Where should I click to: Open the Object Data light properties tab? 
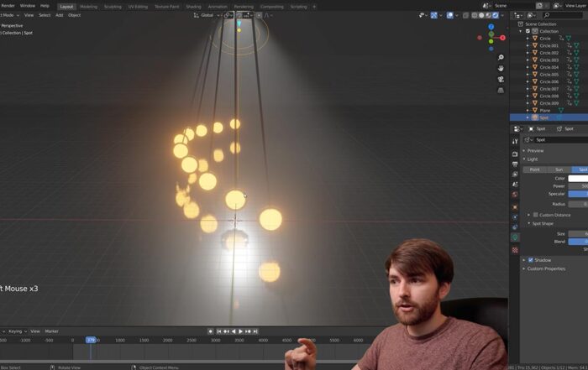point(515,238)
